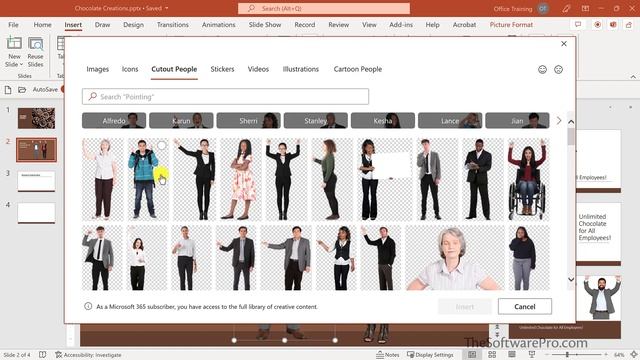Screen dimensions: 640x360
Task: Click the info icon beside subscriber notice
Action: click(x=88, y=306)
